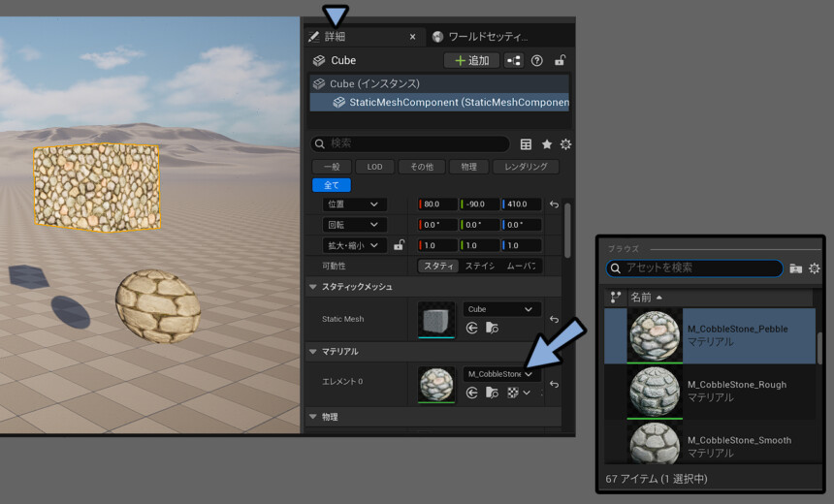
Task: Click the Static Mesh Cube thumbnail
Action: click(436, 320)
